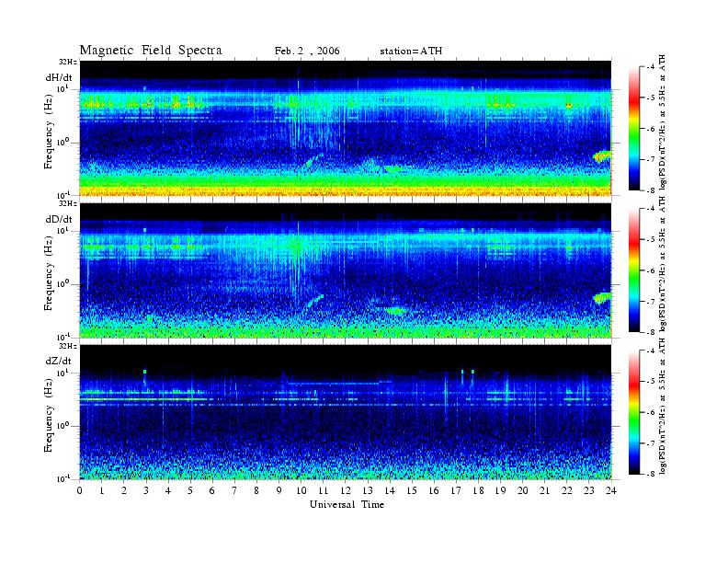The image size is (728, 563).
Task: Click inside the dH/dt spectrogram plot
Action: (x=346, y=128)
